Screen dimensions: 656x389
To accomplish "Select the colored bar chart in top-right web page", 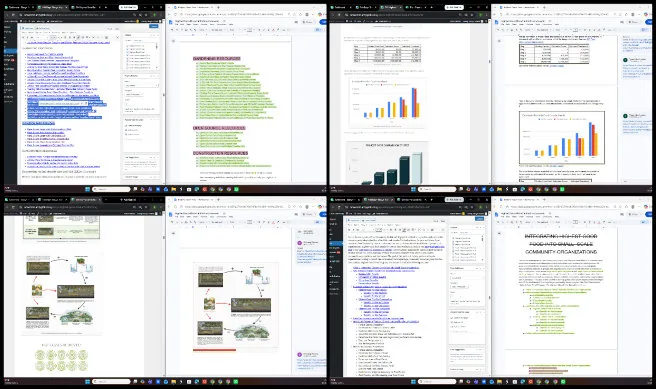I will [x=387, y=103].
